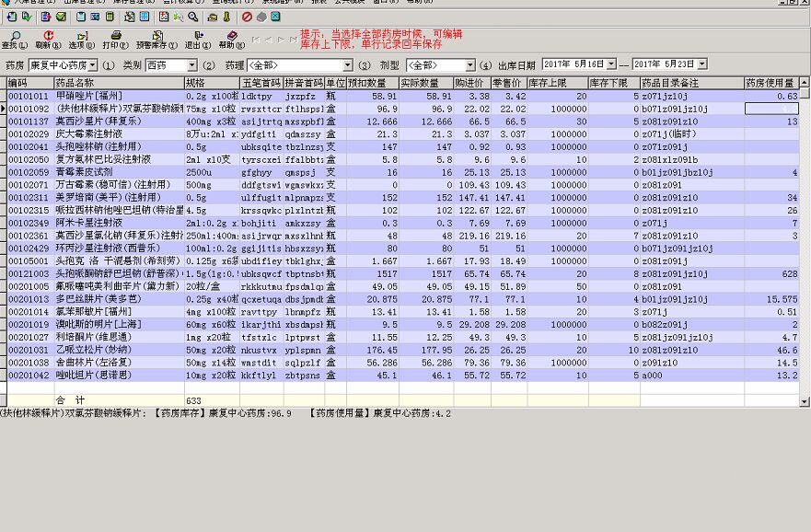Image resolution: width=811 pixels, height=532 pixels.
Task: Click the olive green ledger toolbar icon
Action: tap(110, 17)
